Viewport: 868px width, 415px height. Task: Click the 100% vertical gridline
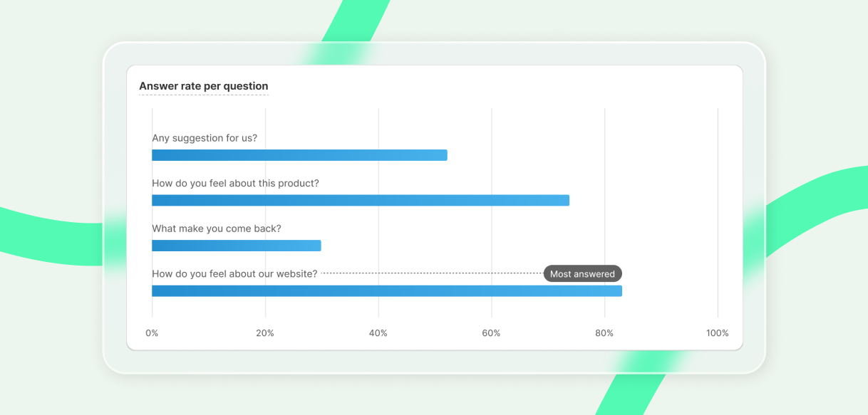click(x=718, y=214)
